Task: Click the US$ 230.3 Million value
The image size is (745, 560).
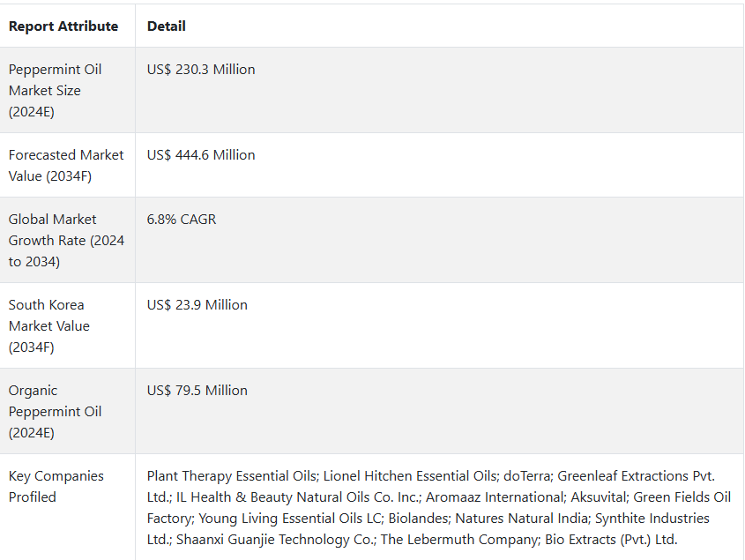Action: 201,70
